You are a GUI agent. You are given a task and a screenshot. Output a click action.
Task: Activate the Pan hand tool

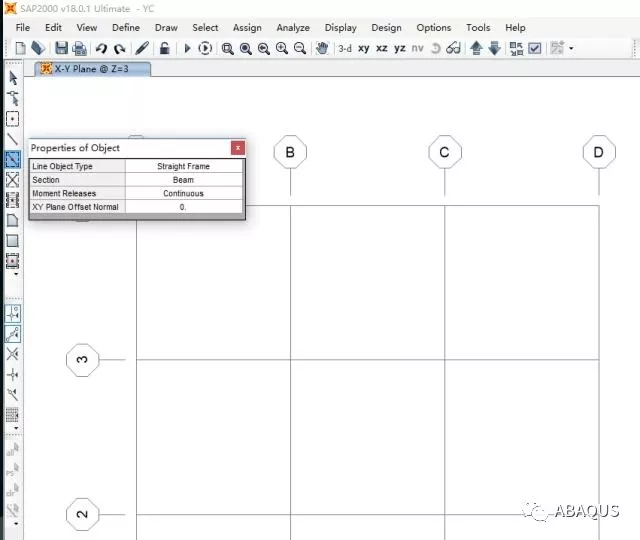(322, 48)
